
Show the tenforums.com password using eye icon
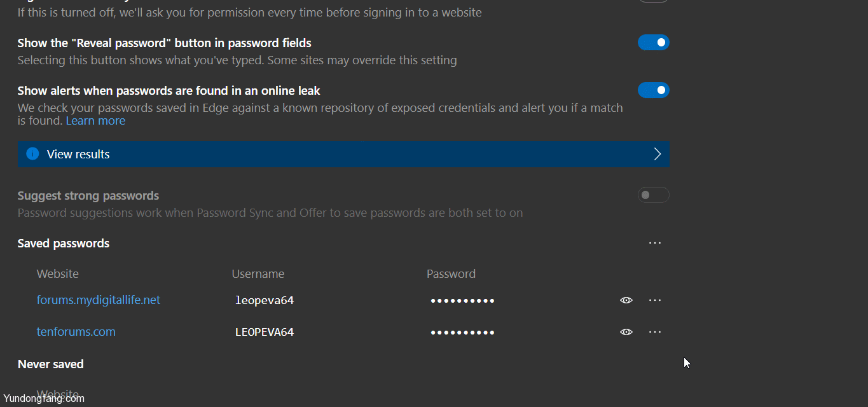tap(626, 332)
